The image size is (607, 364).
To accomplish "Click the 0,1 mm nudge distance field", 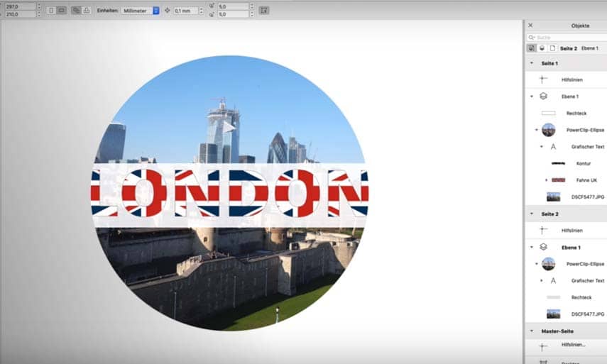I will (x=185, y=11).
